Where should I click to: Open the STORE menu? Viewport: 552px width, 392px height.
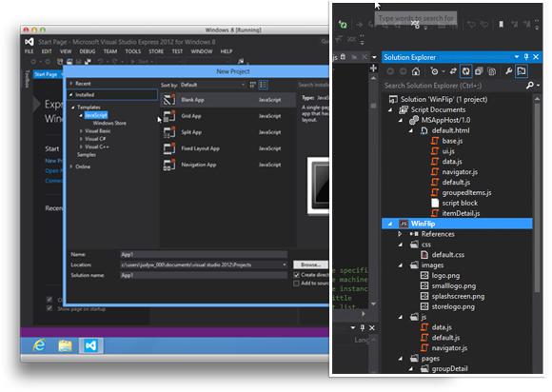click(156, 51)
